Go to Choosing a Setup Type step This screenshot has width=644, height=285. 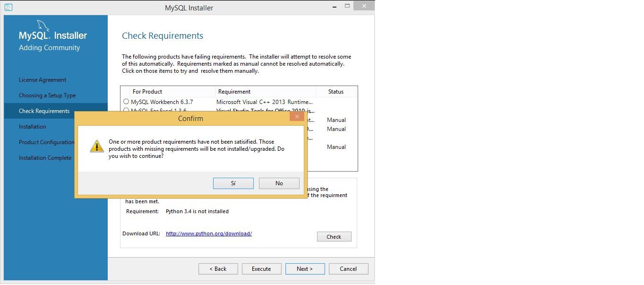coord(47,95)
